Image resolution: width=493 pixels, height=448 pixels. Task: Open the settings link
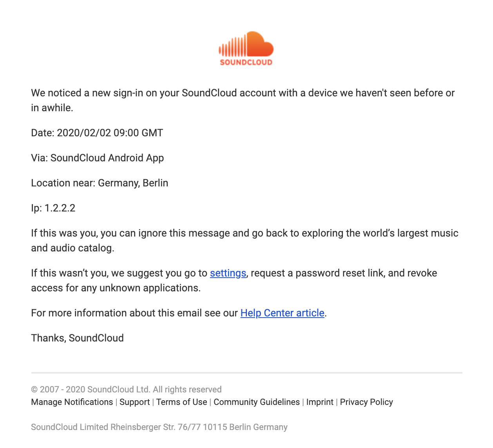[228, 273]
